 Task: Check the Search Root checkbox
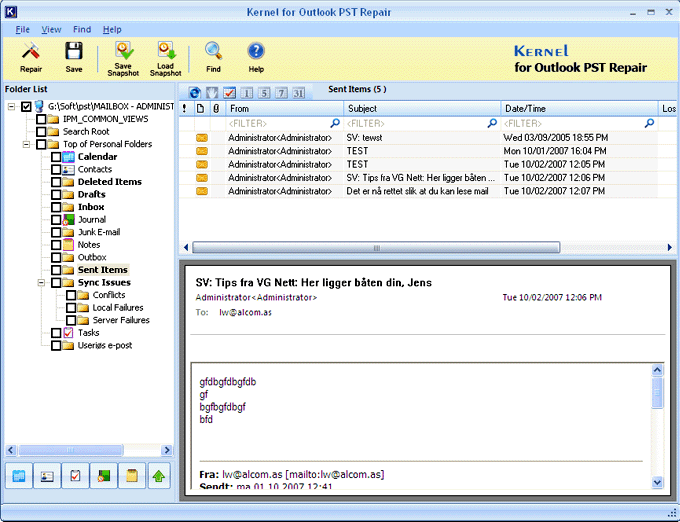point(41,131)
